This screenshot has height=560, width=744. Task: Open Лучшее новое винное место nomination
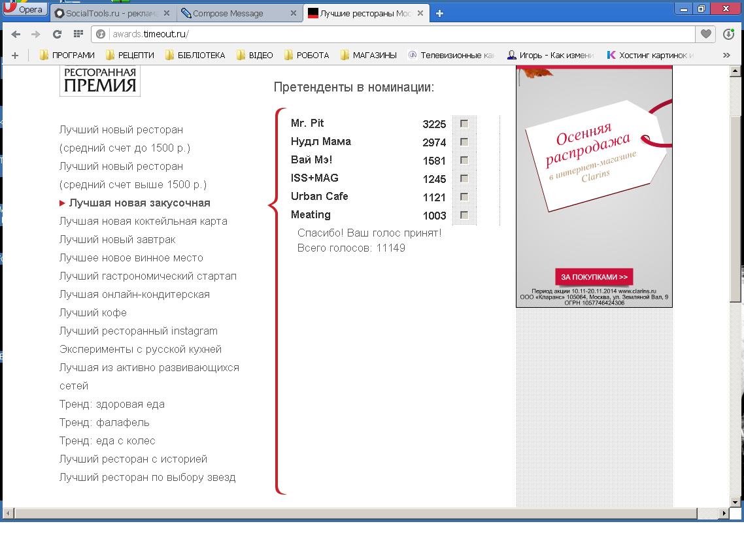click(x=131, y=258)
